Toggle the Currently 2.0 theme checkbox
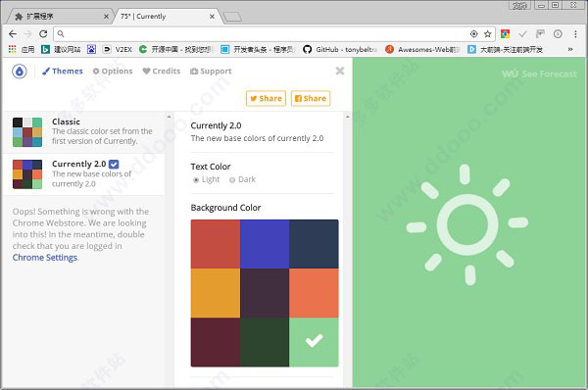Screen dimensions: 588x390 point(114,164)
